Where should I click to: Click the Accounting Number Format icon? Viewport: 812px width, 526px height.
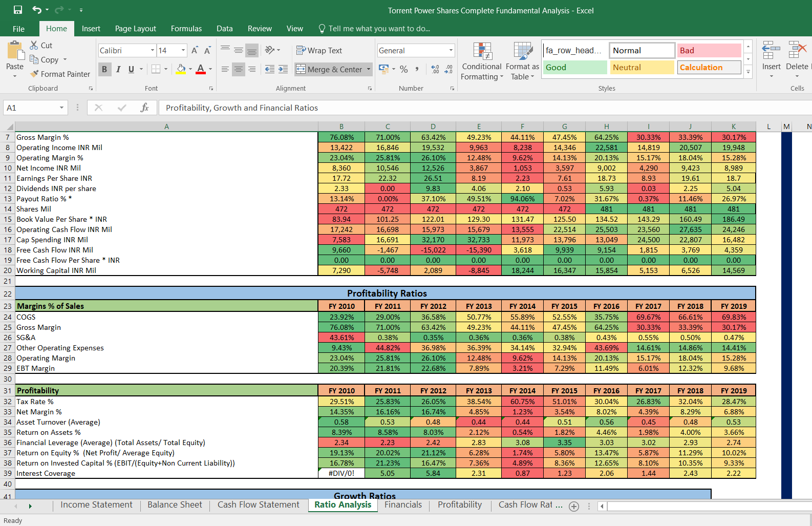pyautogui.click(x=383, y=69)
